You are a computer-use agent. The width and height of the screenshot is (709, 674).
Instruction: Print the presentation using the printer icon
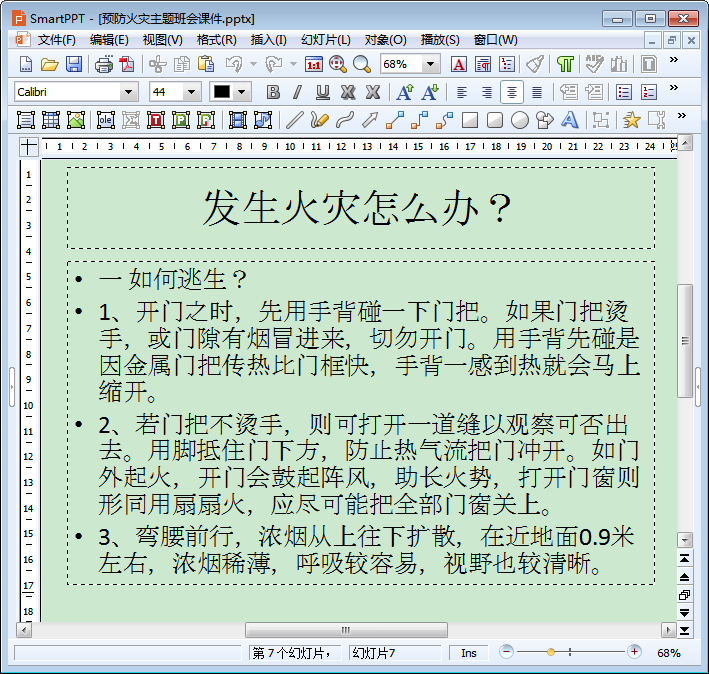pos(104,64)
